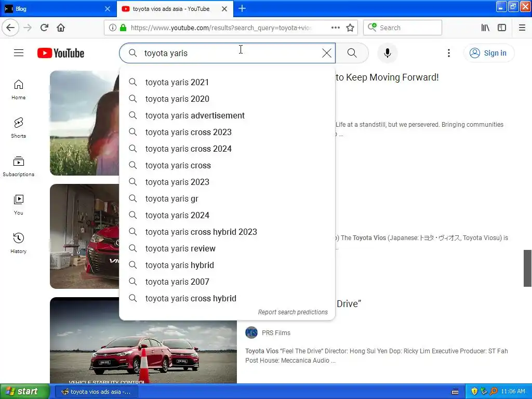Select 'toyota yaris cross hybrid 2023' suggestion
This screenshot has width=532, height=399.
point(227,232)
